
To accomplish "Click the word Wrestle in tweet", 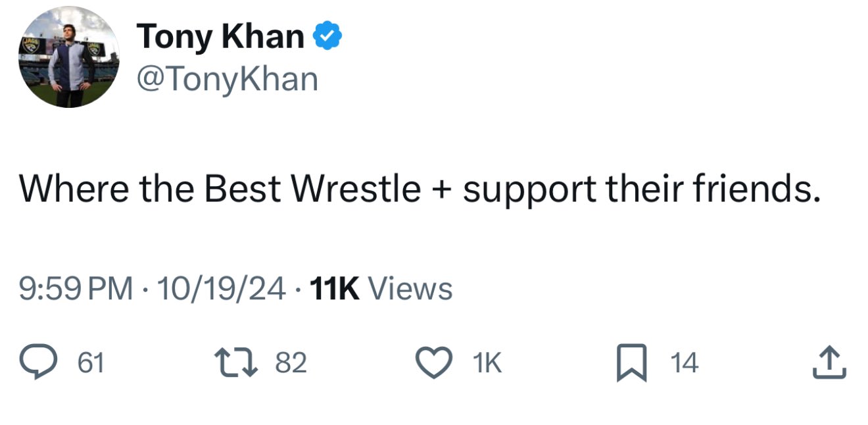I will pos(356,189).
